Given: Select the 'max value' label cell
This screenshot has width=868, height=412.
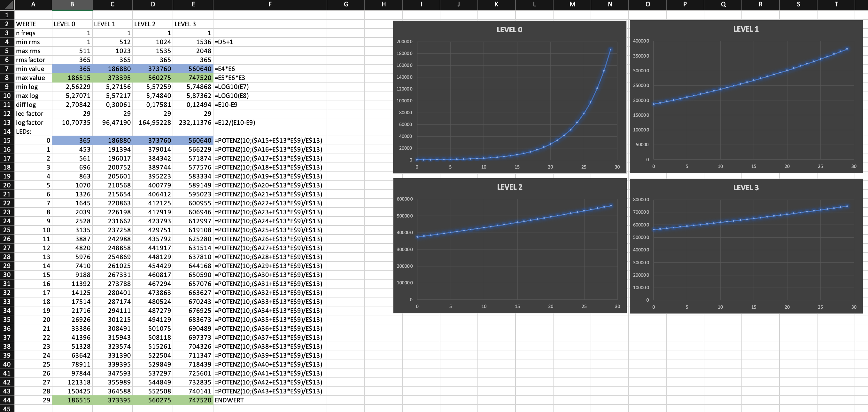Looking at the screenshot, I should point(33,77).
